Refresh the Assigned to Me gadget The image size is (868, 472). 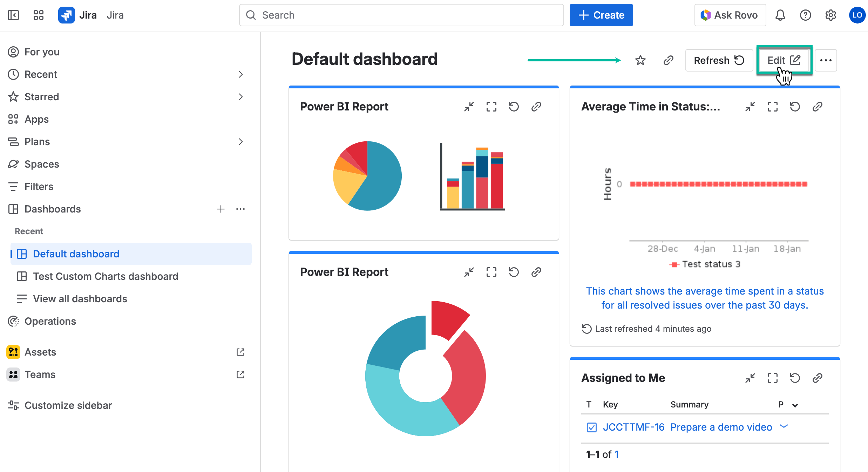[795, 378]
